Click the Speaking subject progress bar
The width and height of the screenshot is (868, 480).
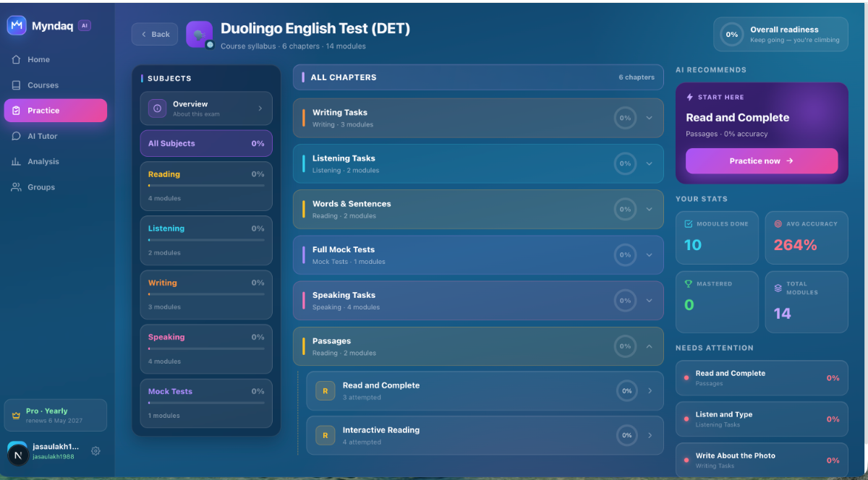coord(206,348)
